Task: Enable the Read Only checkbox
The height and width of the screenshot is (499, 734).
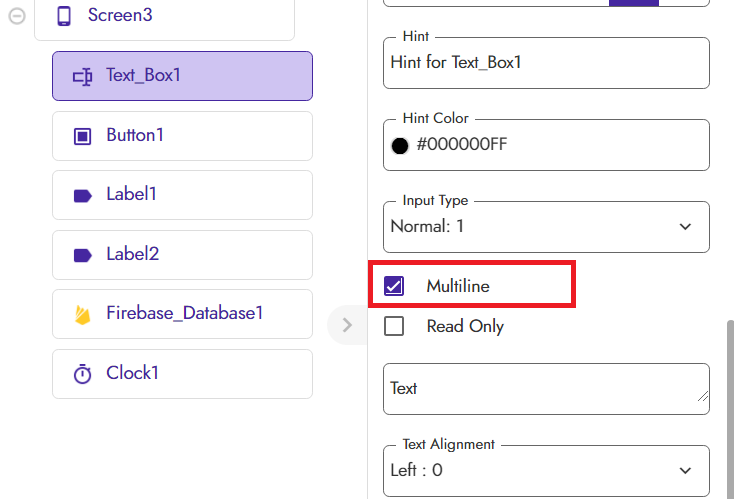Action: tap(394, 326)
